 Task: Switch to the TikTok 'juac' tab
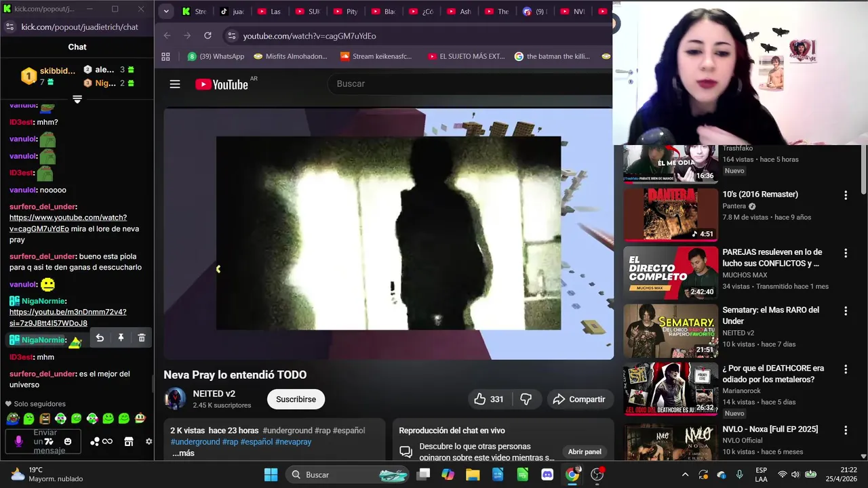pyautogui.click(x=233, y=12)
